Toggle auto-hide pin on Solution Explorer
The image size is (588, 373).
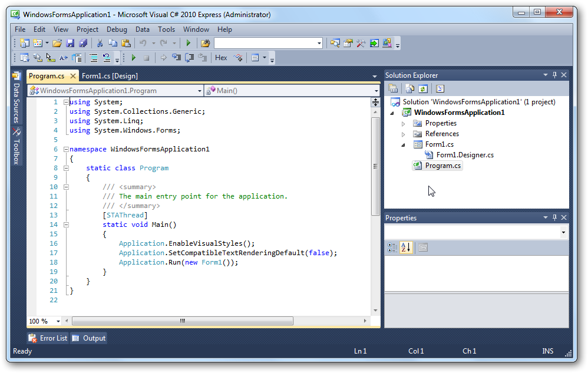coord(554,75)
